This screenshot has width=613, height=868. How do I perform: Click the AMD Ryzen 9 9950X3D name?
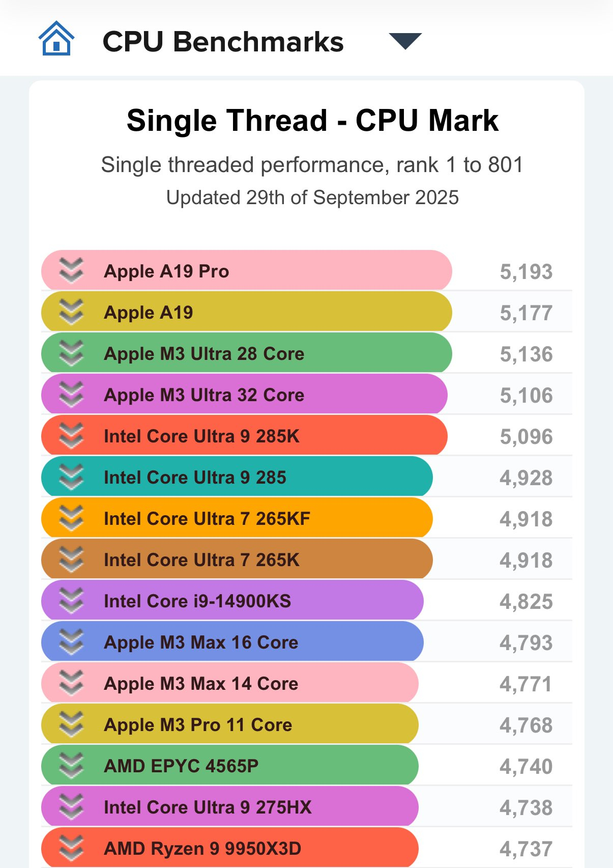202,848
